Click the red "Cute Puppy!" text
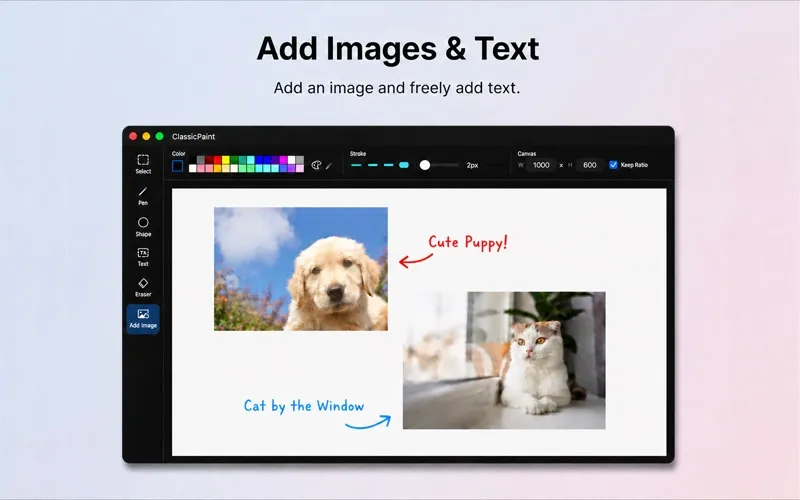Image resolution: width=800 pixels, height=500 pixels. 468,242
